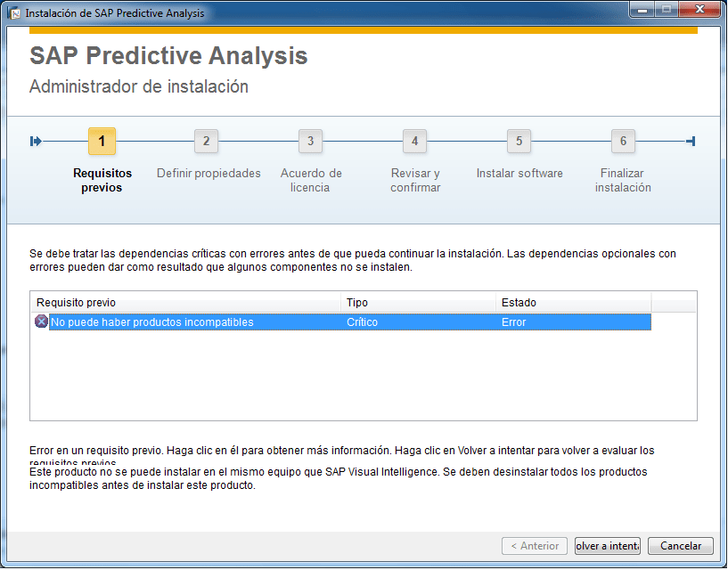The image size is (728, 570).
Task: Click step 4 Revisar y confirmar marker
Action: (414, 141)
